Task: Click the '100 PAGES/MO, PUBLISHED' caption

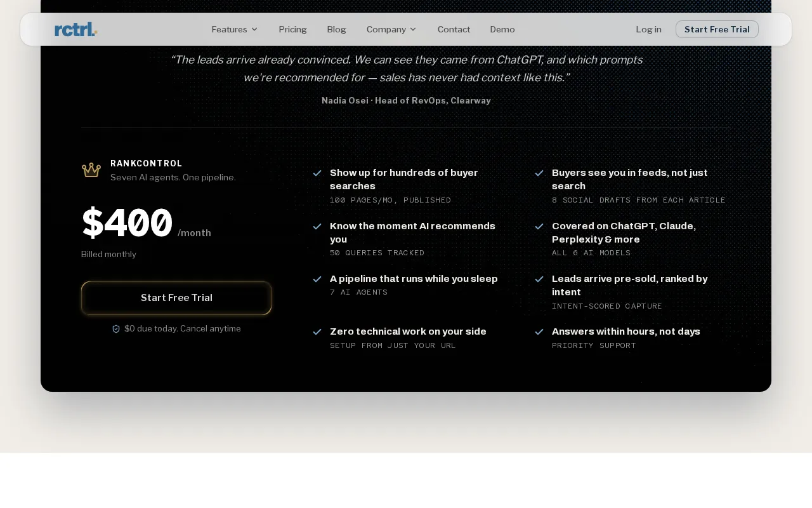Action: click(390, 200)
